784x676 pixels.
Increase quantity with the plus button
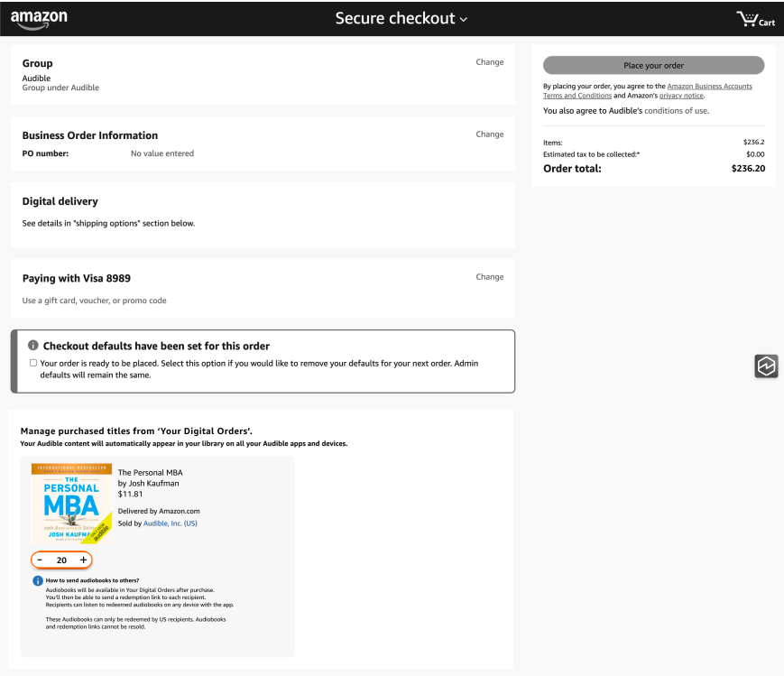coord(84,560)
